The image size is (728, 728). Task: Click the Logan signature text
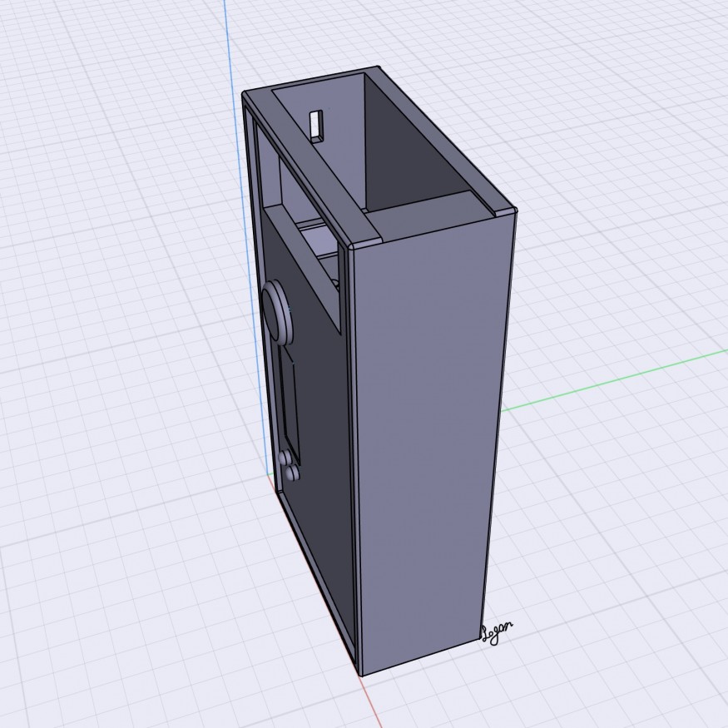point(497,633)
